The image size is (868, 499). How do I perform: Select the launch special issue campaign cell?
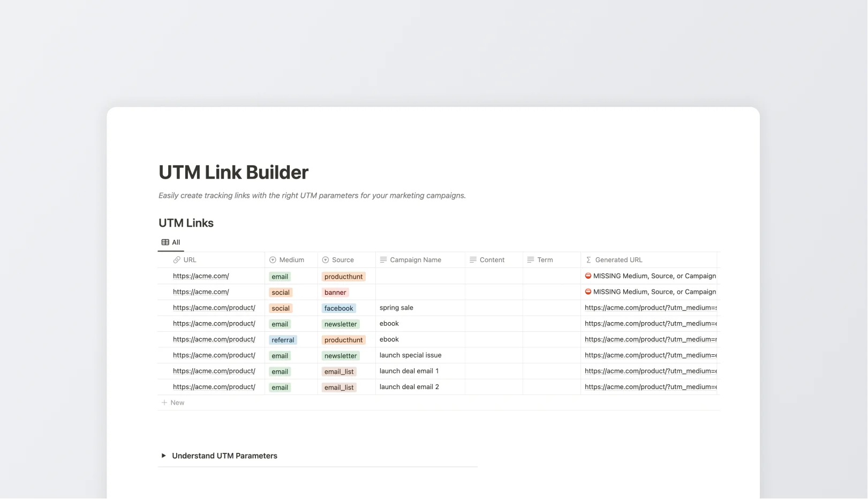pyautogui.click(x=410, y=355)
